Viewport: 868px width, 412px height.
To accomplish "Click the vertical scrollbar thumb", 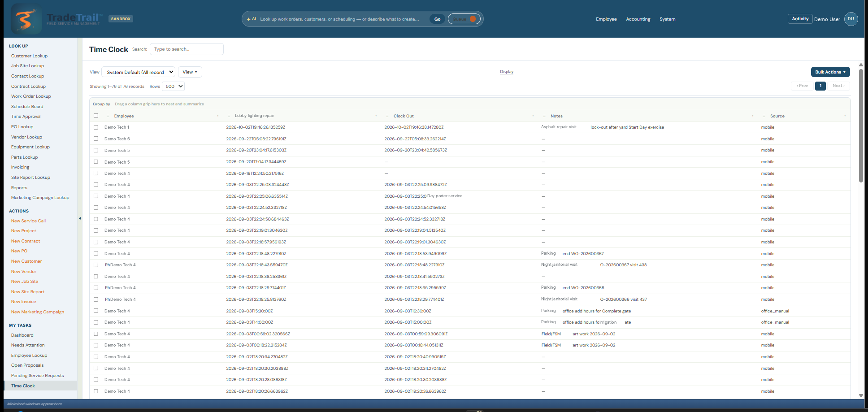I will click(x=861, y=126).
